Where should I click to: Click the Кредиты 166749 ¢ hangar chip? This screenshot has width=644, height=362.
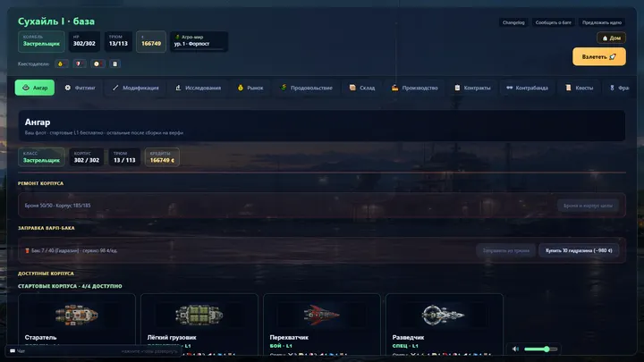162,157
